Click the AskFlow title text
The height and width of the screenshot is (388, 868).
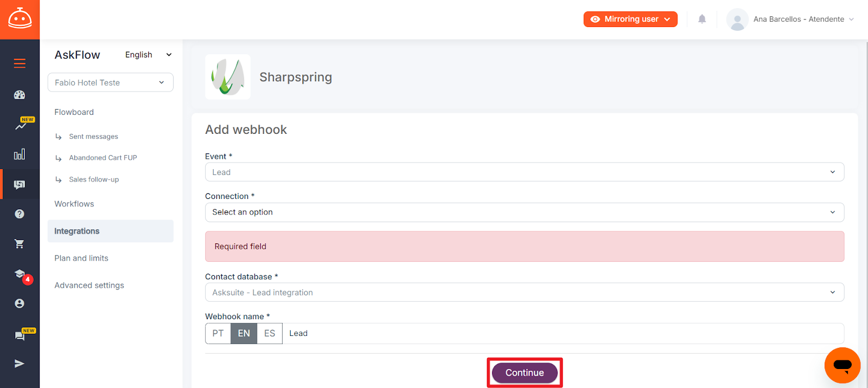(x=78, y=55)
